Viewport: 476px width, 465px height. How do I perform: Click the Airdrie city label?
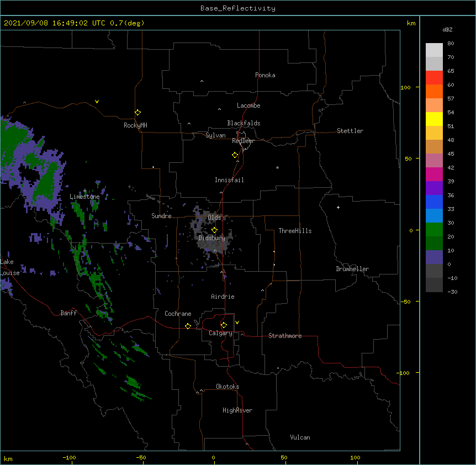(223, 297)
